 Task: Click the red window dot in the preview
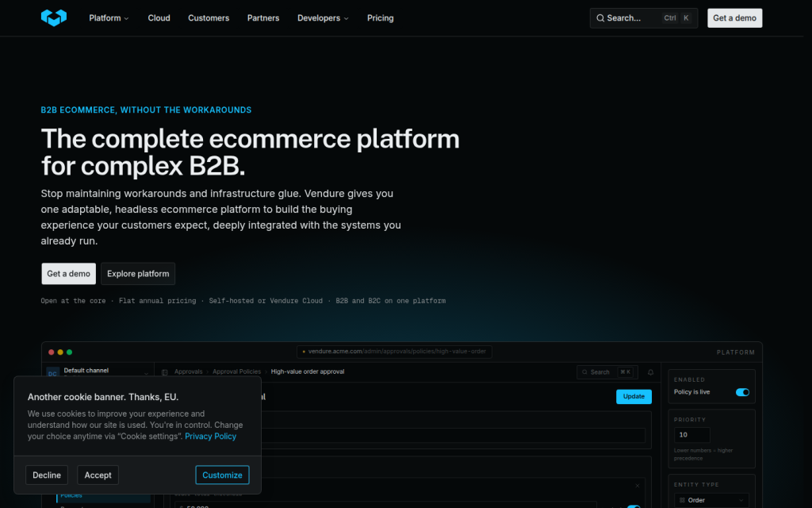pyautogui.click(x=52, y=352)
